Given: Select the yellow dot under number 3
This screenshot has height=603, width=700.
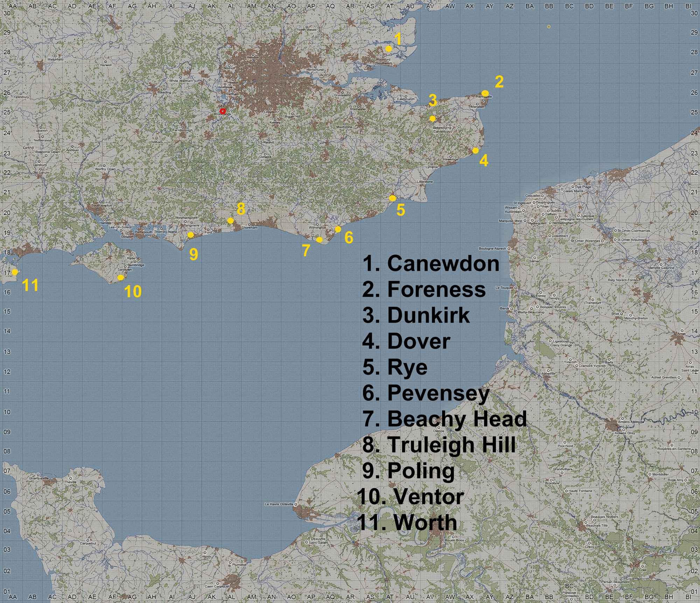Looking at the screenshot, I should pyautogui.click(x=433, y=119).
